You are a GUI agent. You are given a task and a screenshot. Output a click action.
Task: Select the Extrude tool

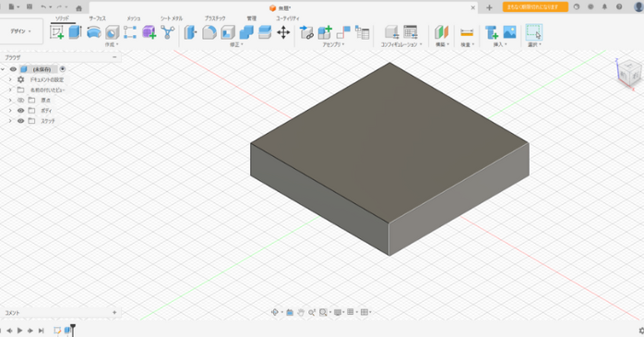pyautogui.click(x=75, y=32)
